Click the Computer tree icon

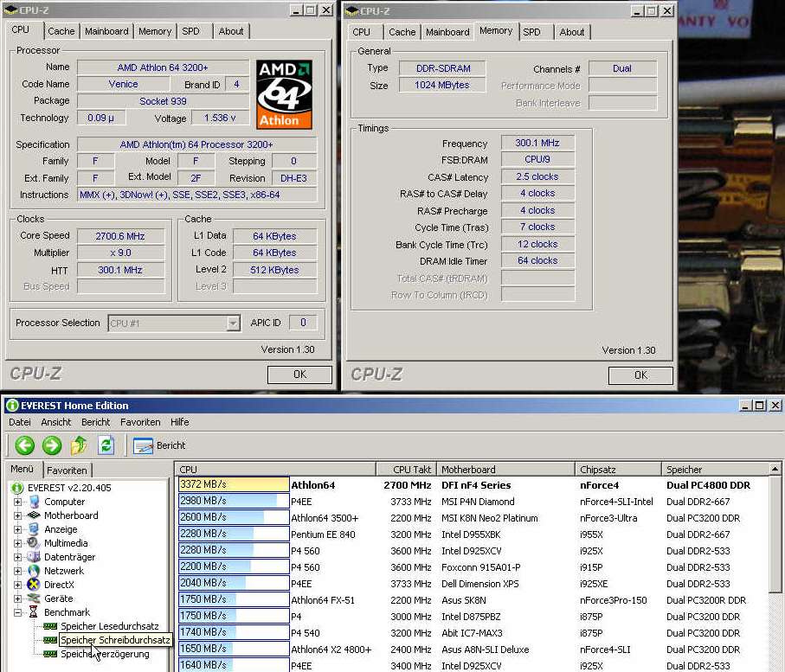tap(34, 502)
